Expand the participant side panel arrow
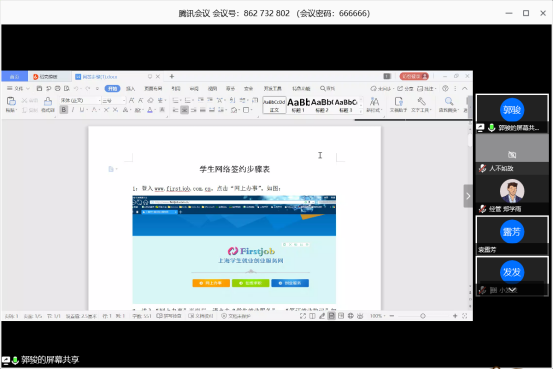Viewport: 553px width, 369px height. pyautogui.click(x=468, y=196)
